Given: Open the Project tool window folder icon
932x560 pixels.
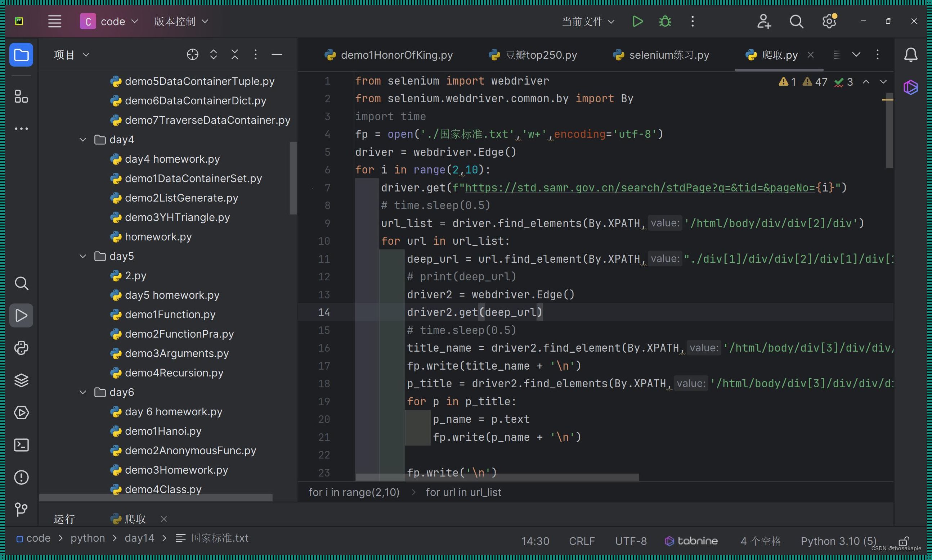Looking at the screenshot, I should (21, 55).
